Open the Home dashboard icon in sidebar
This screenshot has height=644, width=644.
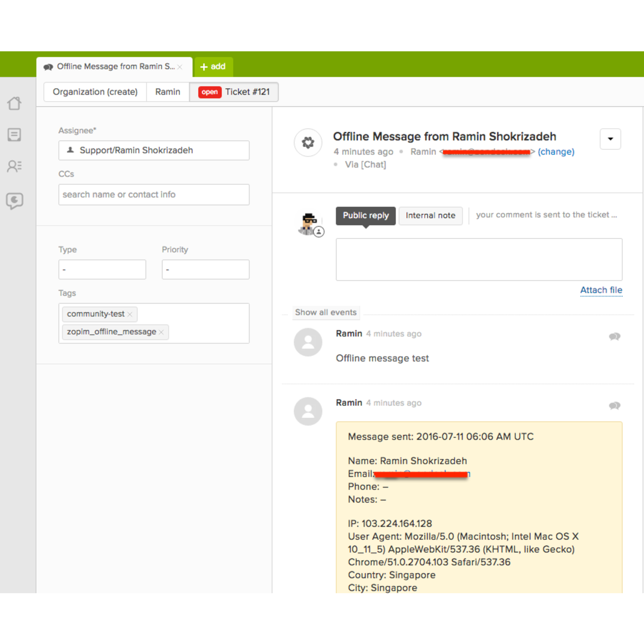[15, 103]
